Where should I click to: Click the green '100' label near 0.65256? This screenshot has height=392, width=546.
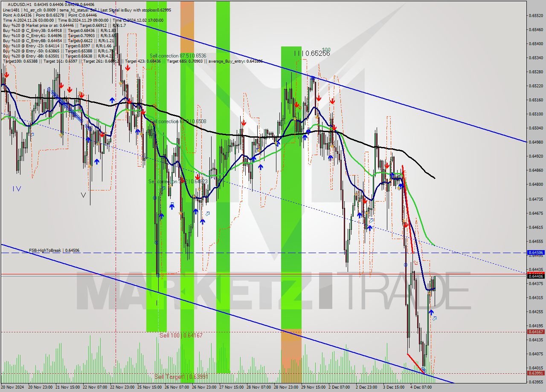tap(326, 50)
